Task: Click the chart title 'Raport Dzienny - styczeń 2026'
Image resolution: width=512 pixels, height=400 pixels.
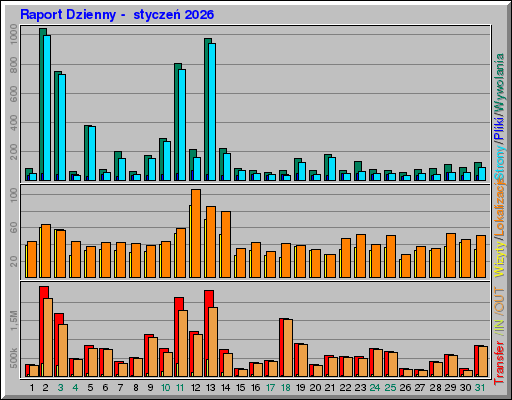Action: tap(117, 15)
